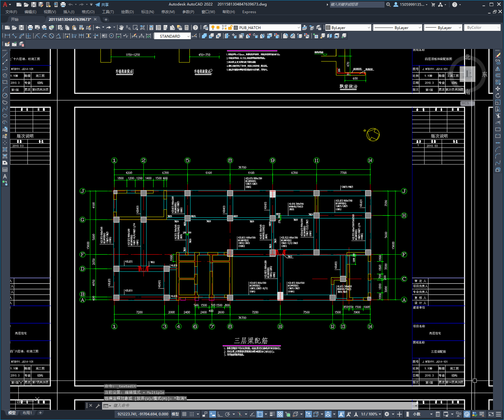Click the new drawing tab plus button
Image resolution: width=504 pixels, height=420 pixels.
click(x=106, y=19)
